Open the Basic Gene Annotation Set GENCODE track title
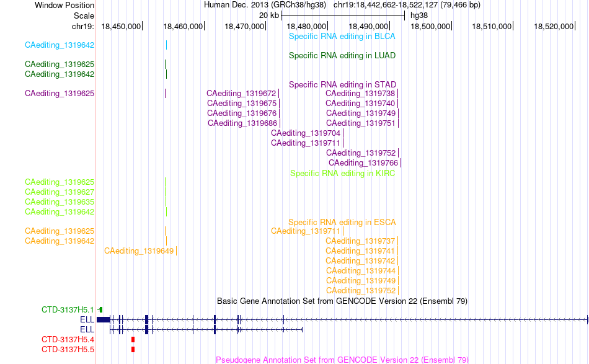 342,301
